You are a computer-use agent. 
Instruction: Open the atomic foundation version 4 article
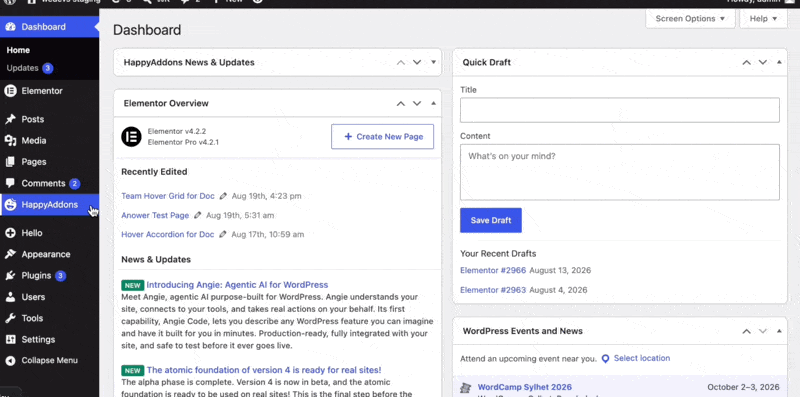coord(264,370)
